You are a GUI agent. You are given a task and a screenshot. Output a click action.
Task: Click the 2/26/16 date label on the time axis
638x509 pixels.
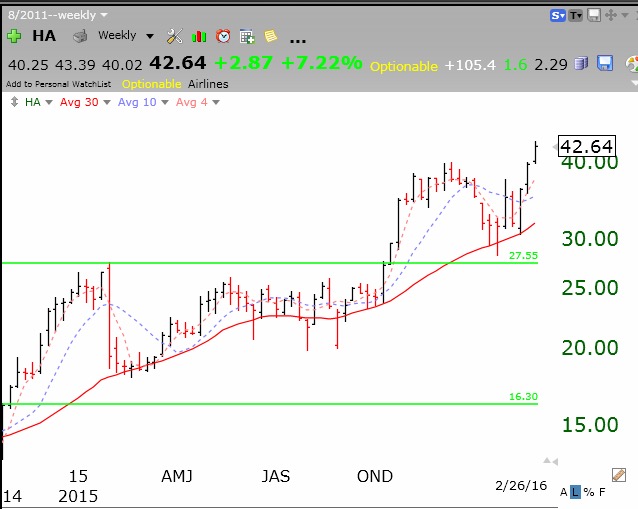521,486
